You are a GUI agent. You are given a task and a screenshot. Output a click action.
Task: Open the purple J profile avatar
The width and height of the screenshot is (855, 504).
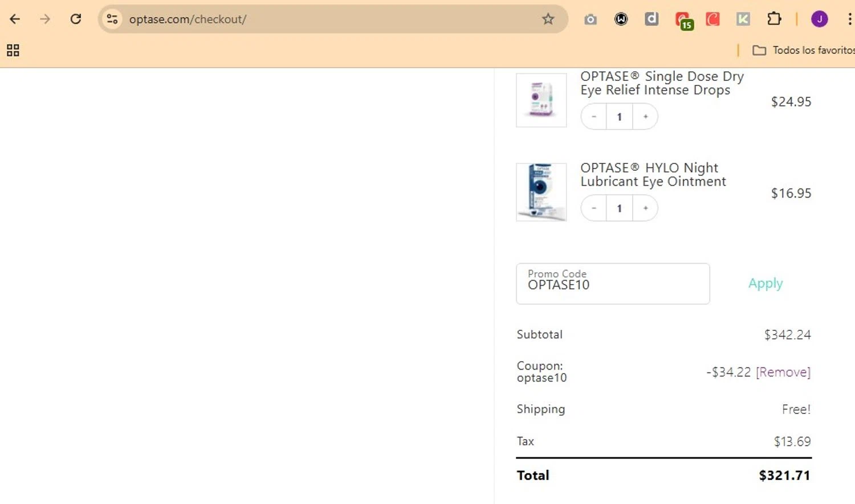(x=819, y=19)
